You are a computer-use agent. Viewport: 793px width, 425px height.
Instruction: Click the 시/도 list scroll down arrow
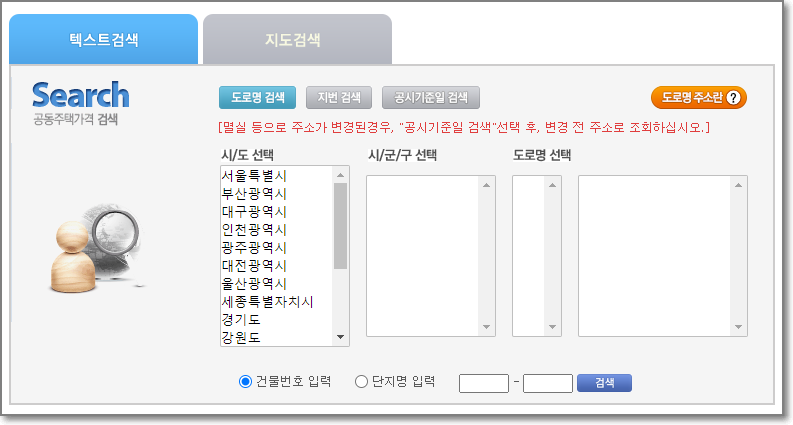click(x=340, y=337)
